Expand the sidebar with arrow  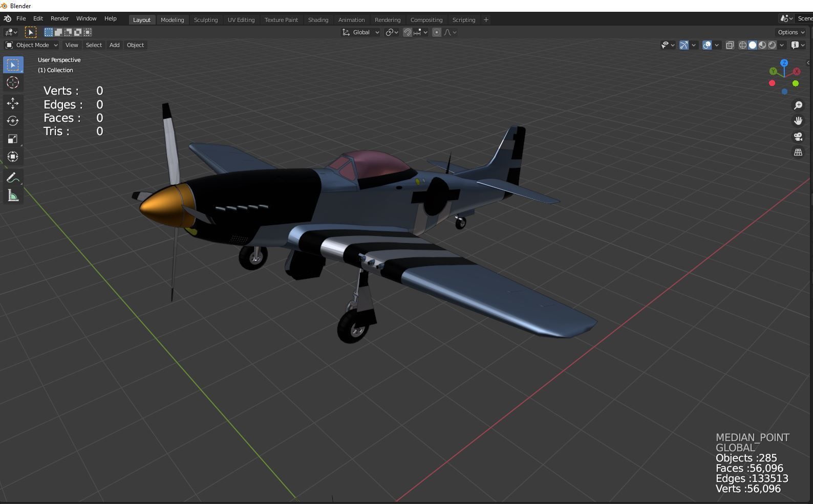click(808, 62)
